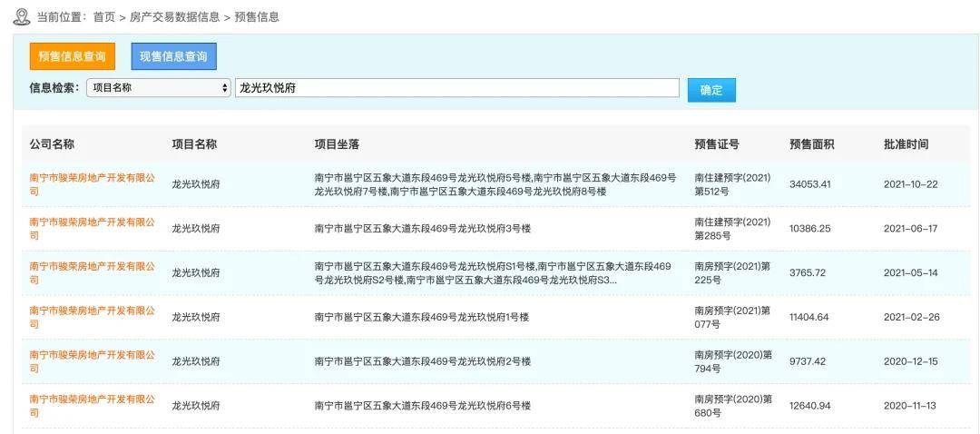Click the presale area value 9737.42

[808, 361]
